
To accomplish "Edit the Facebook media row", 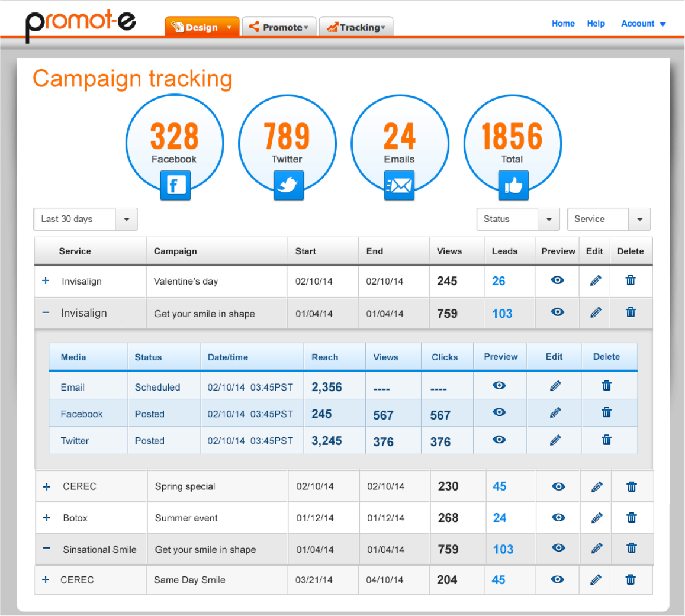I will (555, 412).
